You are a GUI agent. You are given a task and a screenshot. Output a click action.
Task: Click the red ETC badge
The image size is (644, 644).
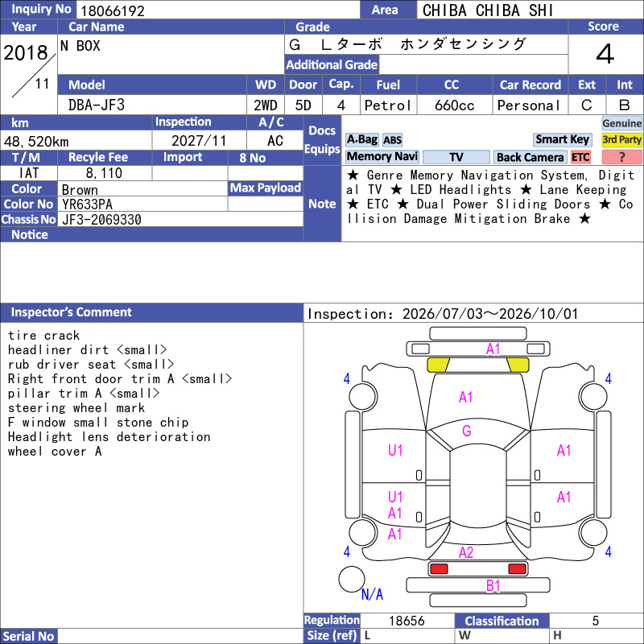tap(580, 157)
